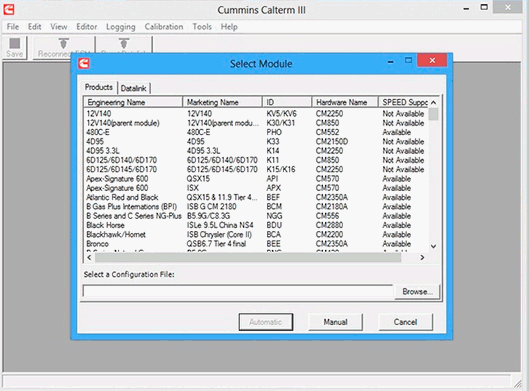Click the list scroll up arrow
Viewport: 529px width, 391px height.
click(x=434, y=102)
